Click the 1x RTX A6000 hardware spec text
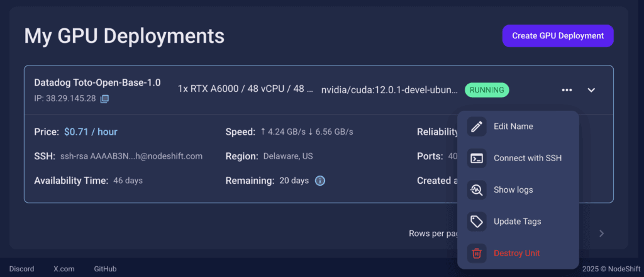The height and width of the screenshot is (277, 644). [245, 89]
